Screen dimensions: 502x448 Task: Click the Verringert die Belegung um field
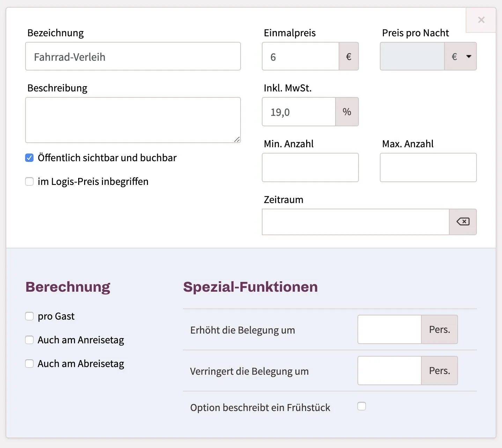coord(390,371)
